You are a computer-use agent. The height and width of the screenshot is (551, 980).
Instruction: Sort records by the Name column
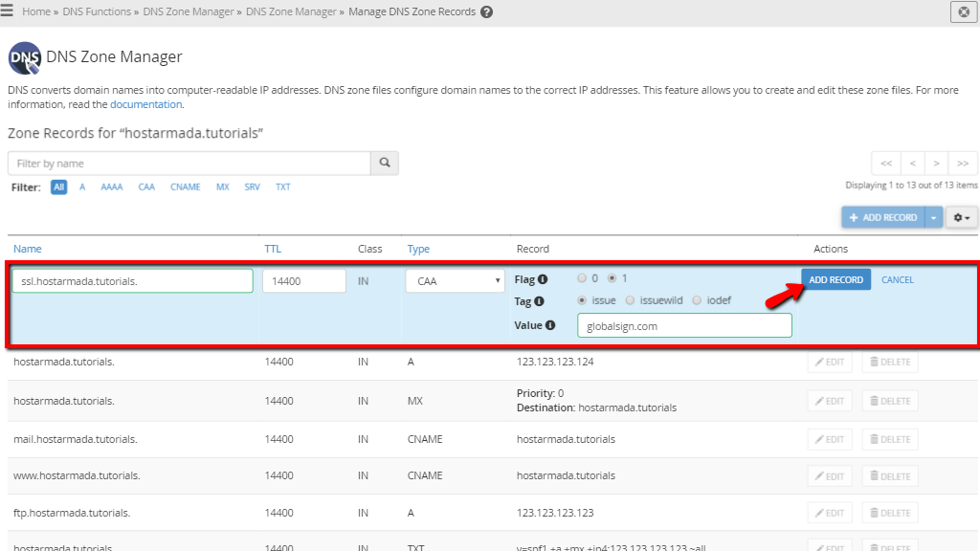tap(28, 249)
